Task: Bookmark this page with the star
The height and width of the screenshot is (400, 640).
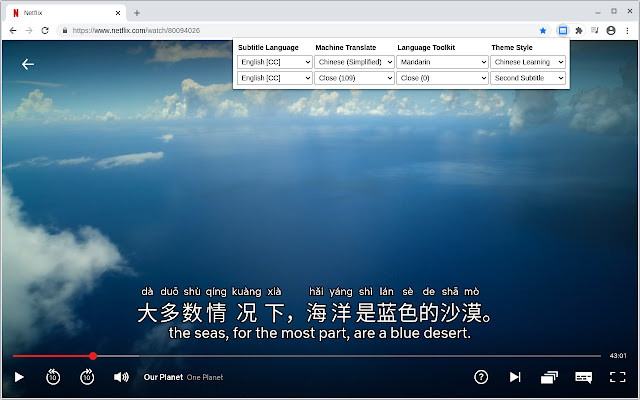Action: [543, 31]
